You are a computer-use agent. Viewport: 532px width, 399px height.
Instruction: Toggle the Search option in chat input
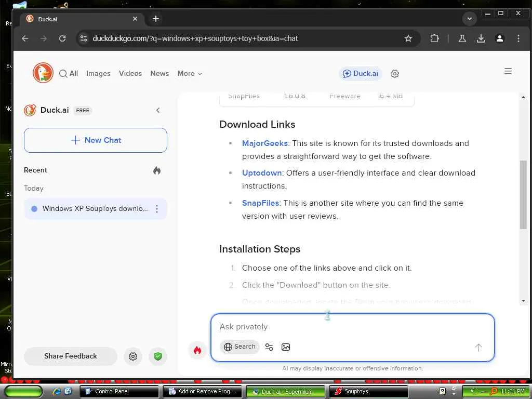click(x=240, y=347)
